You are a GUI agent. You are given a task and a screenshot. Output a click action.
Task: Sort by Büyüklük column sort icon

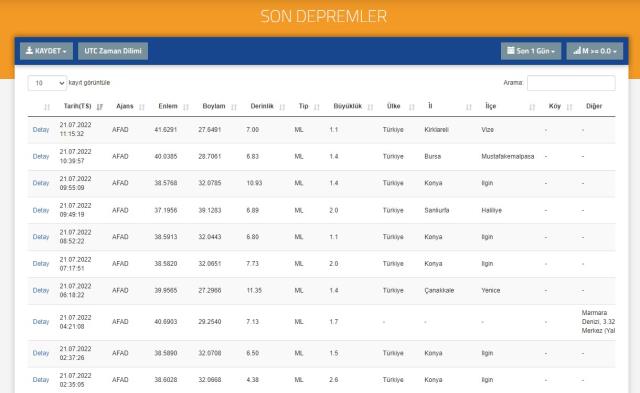point(370,107)
